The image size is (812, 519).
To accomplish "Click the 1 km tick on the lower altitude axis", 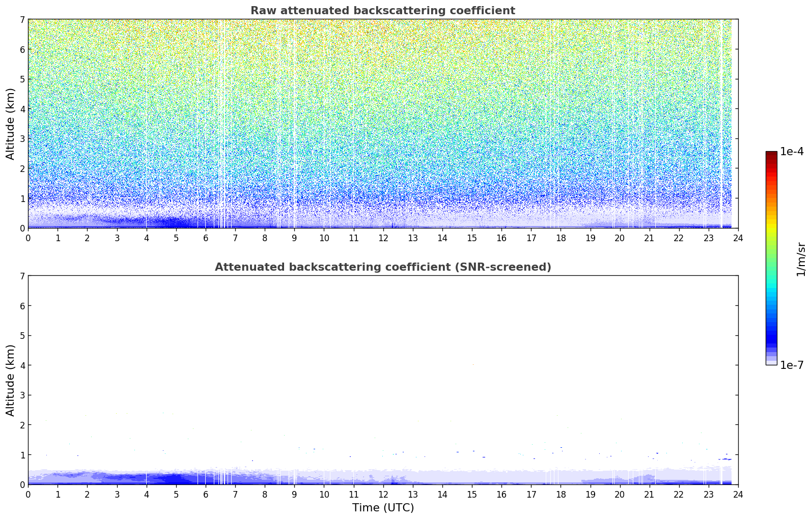I will [x=22, y=455].
